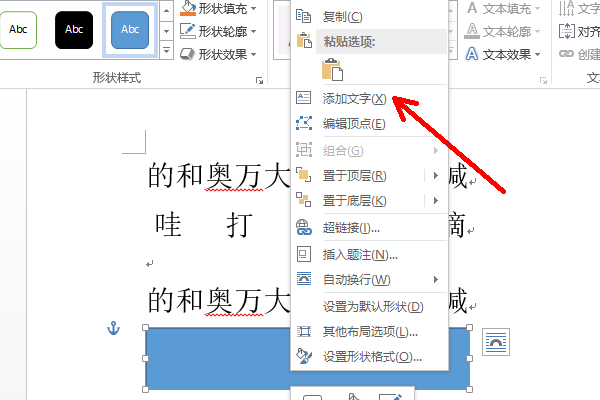Click the character 打 in second line
The image size is (600, 400).
coord(240,225)
